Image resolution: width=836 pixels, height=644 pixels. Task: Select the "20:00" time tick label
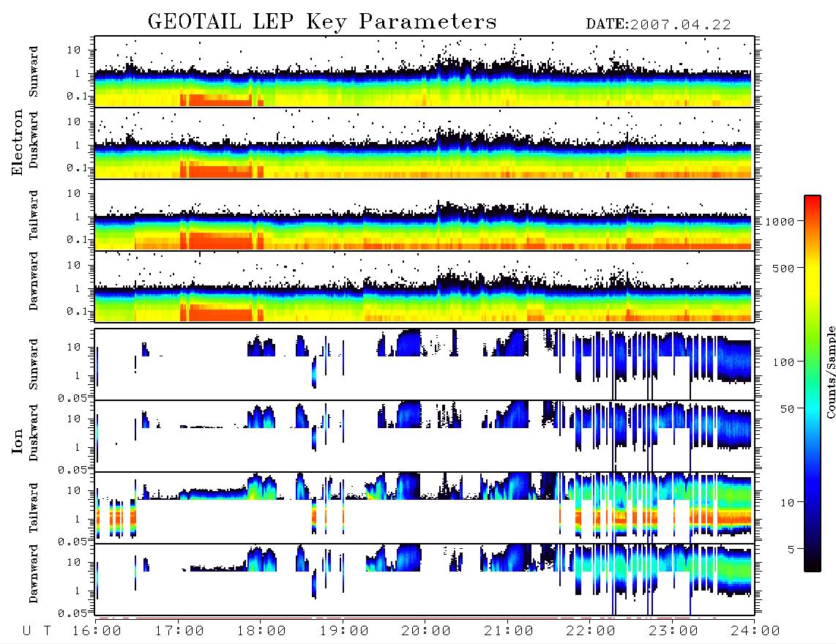point(426,632)
